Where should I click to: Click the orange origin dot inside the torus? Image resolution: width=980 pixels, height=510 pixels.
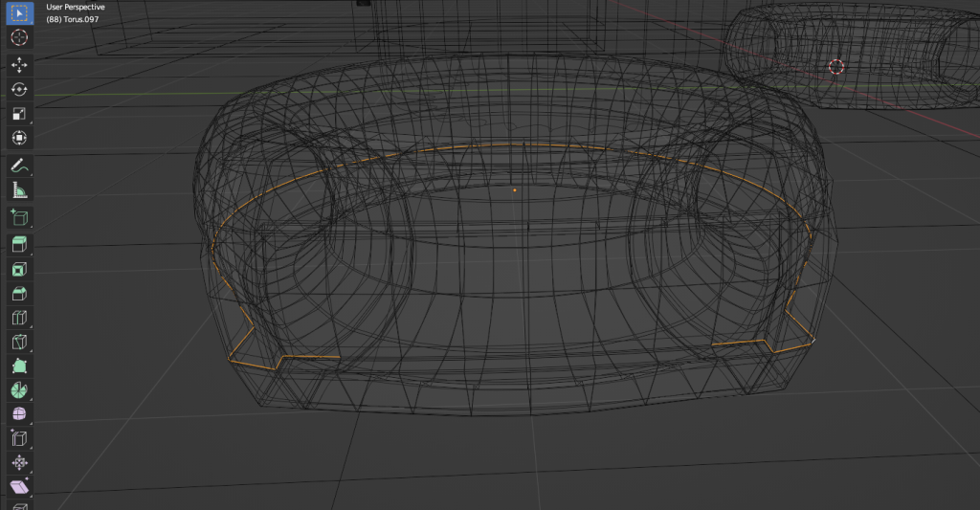point(514,190)
